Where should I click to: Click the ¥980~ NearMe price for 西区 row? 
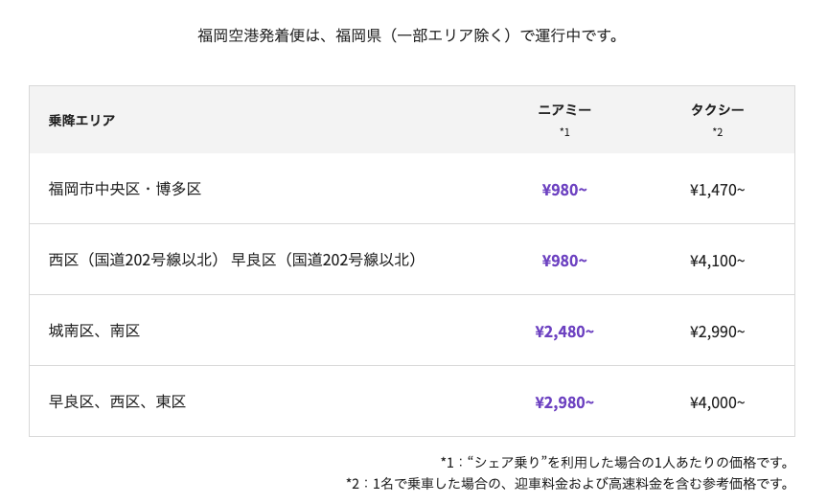tap(564, 261)
